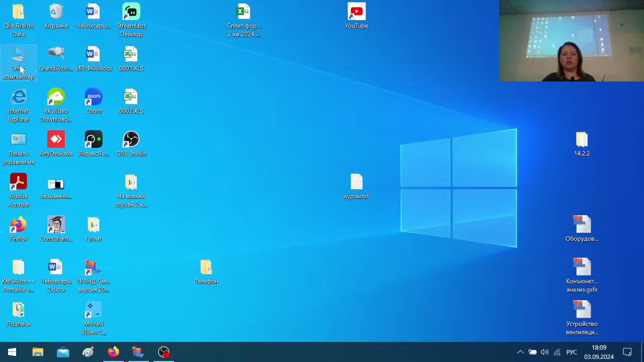The width and height of the screenshot is (644, 362).
Task: Open the Wi-Fi network tray icon
Action: click(x=557, y=352)
